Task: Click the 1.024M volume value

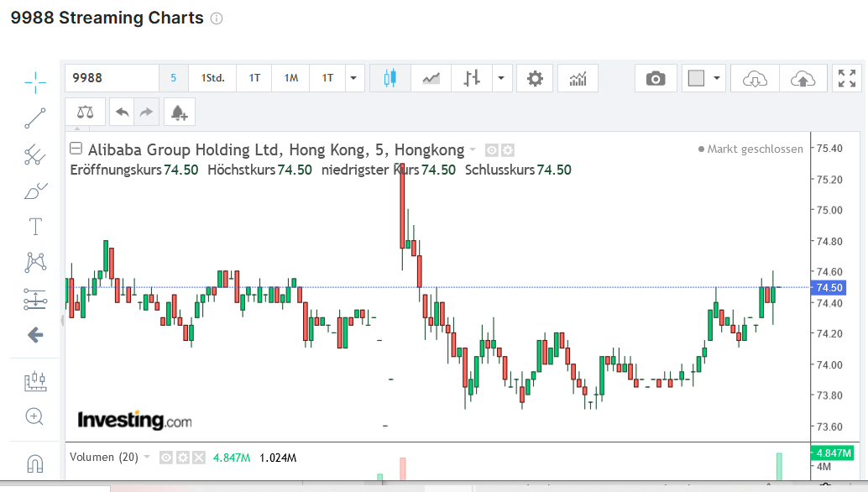Action: [278, 458]
